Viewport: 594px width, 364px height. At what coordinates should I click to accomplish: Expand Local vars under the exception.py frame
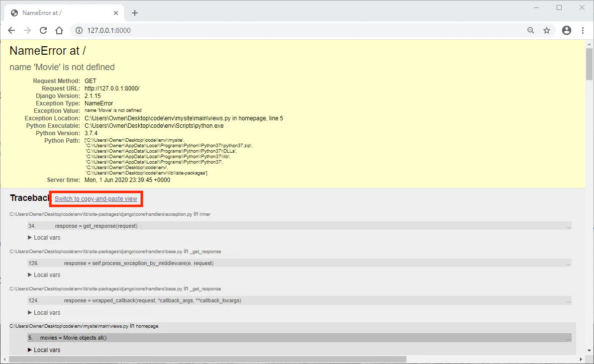coord(44,237)
